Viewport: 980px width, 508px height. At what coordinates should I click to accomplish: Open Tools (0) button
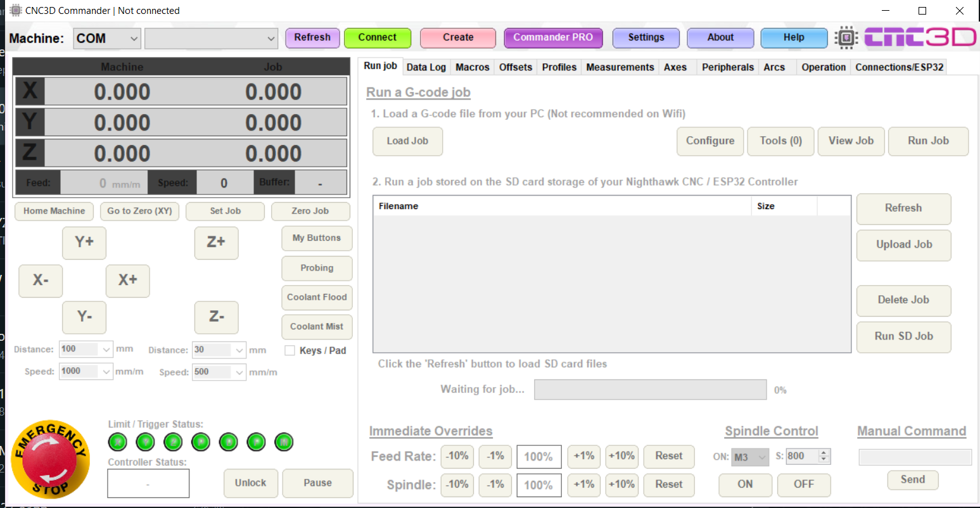780,141
